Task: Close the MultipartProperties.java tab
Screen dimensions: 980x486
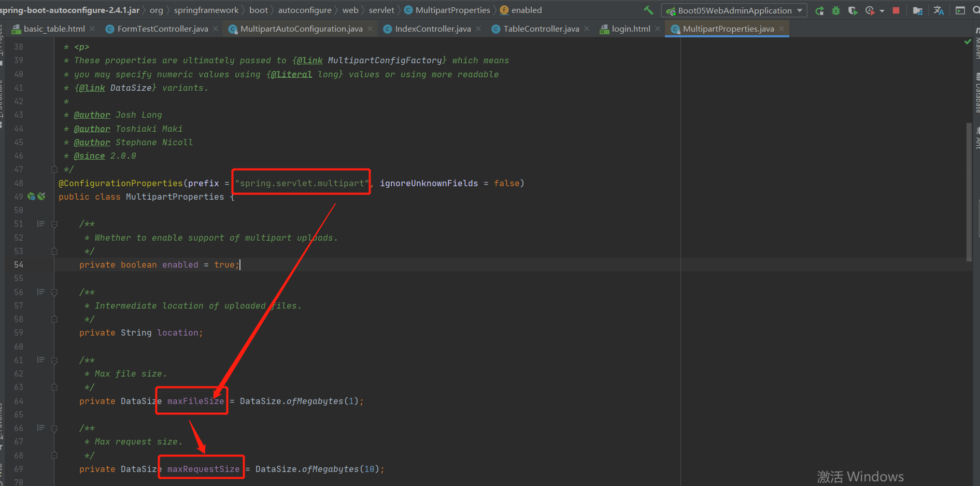Action: click(x=782, y=29)
